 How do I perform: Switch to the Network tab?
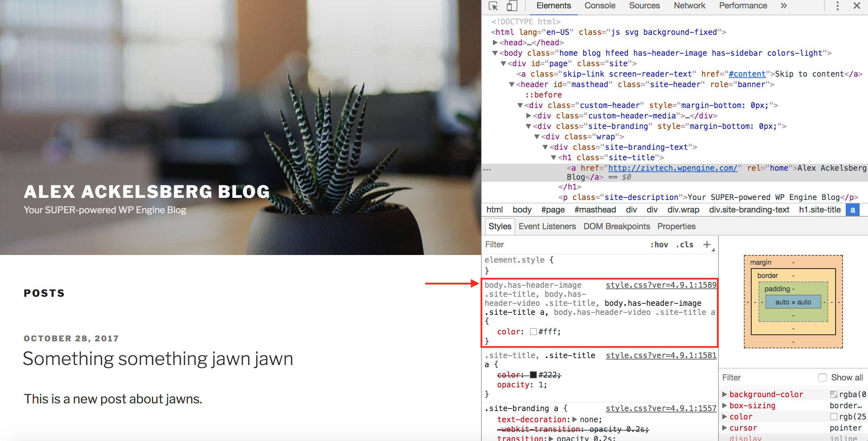coord(689,6)
